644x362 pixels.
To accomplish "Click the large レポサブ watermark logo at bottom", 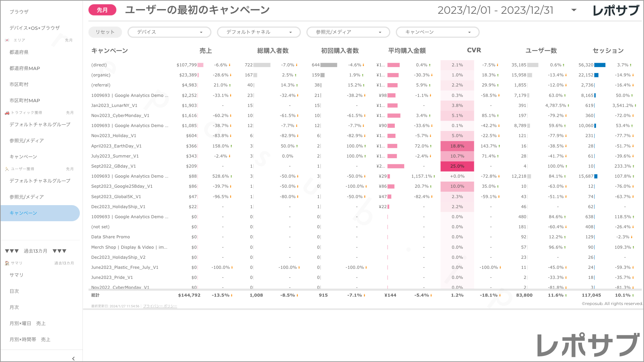I will (588, 345).
